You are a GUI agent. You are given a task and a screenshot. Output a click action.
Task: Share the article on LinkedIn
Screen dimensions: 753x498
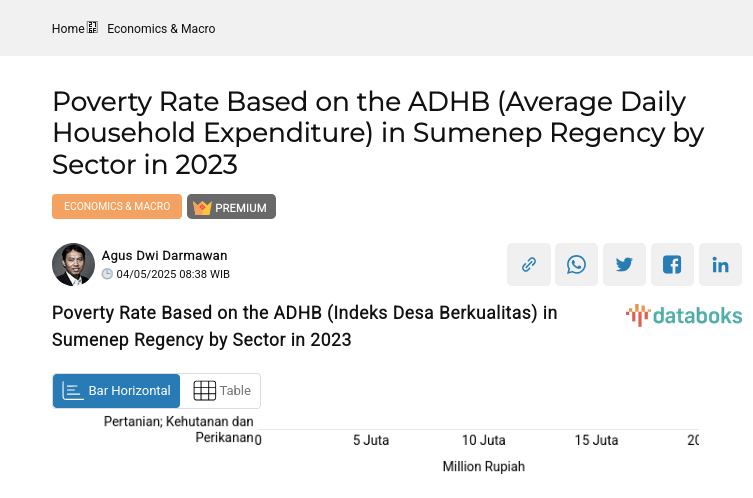tap(720, 265)
